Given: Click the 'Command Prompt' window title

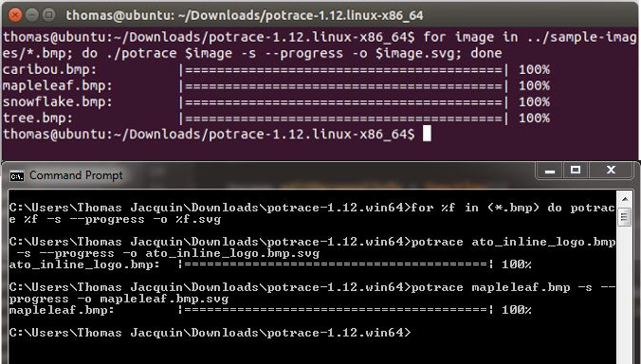Looking at the screenshot, I should [x=76, y=175].
